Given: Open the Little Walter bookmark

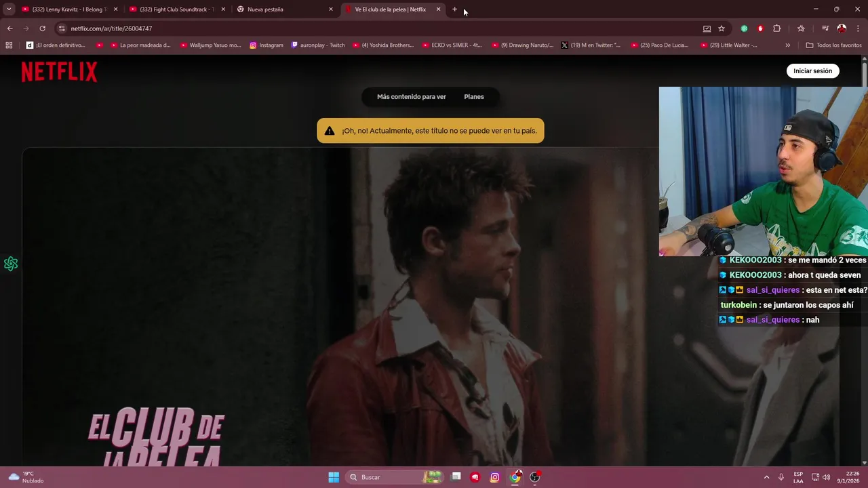Looking at the screenshot, I should [728, 45].
